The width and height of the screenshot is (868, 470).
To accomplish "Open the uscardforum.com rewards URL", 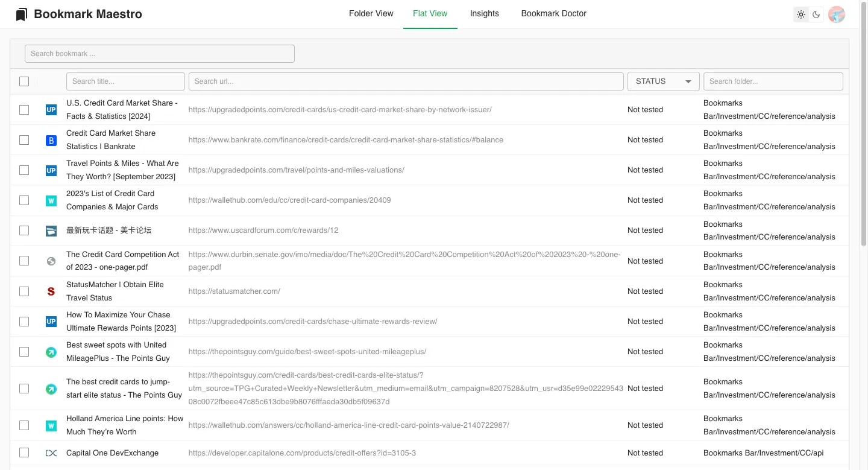I will tap(263, 230).
